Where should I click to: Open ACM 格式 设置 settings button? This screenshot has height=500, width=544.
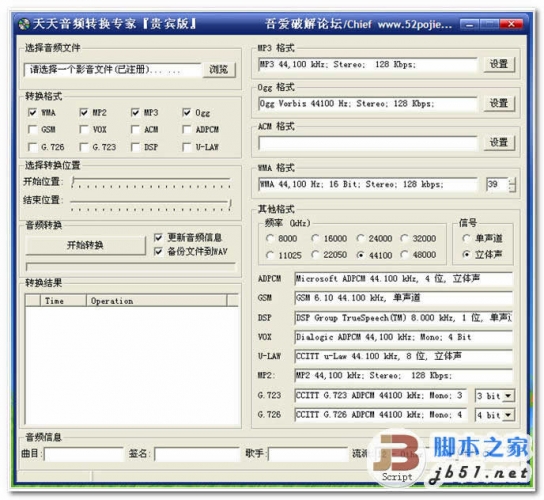[499, 142]
